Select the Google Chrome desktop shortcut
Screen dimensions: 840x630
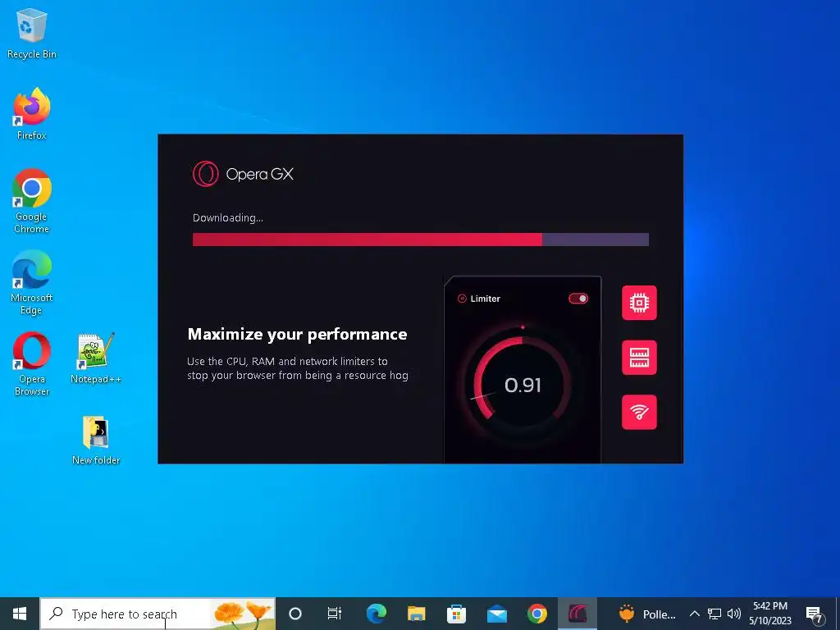pyautogui.click(x=32, y=202)
